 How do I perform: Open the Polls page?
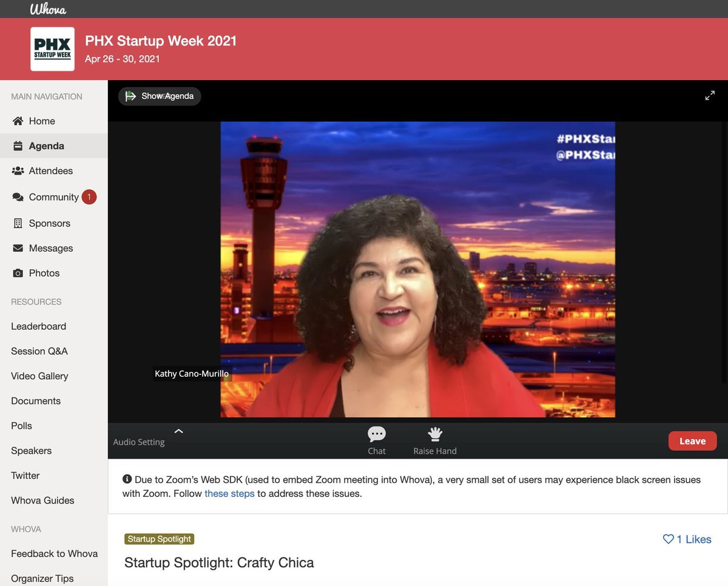[21, 426]
